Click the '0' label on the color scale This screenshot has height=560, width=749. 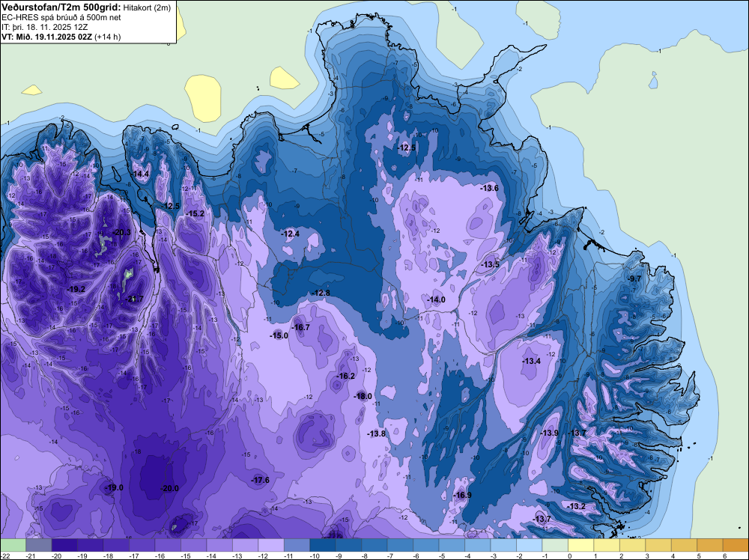570,556
